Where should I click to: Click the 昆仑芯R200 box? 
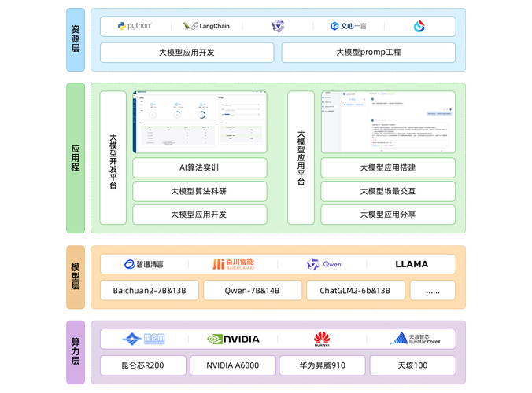coord(143,365)
